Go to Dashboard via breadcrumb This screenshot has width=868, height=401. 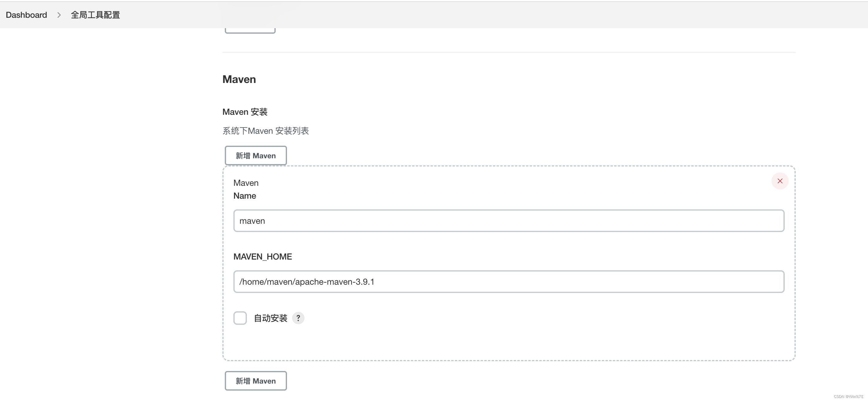pyautogui.click(x=26, y=15)
